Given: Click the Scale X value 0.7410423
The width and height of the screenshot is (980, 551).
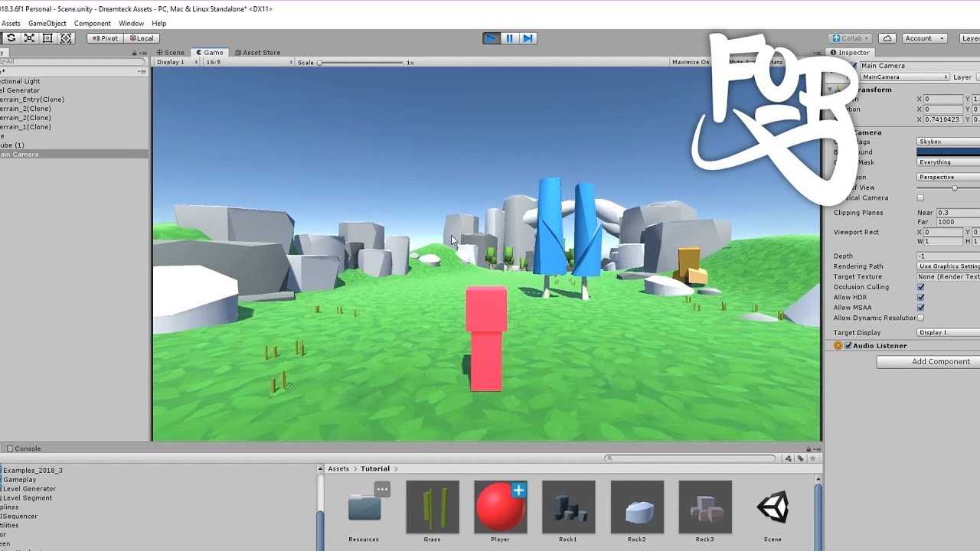Looking at the screenshot, I should [943, 119].
